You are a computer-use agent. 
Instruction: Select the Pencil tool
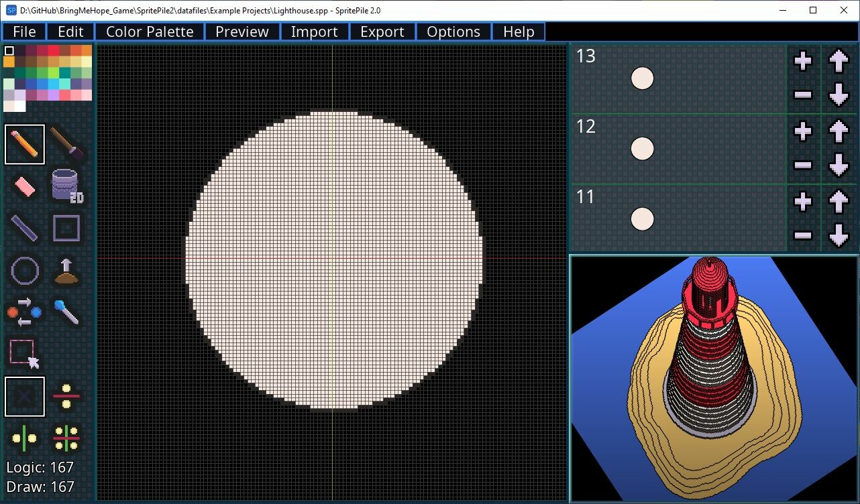[25, 143]
